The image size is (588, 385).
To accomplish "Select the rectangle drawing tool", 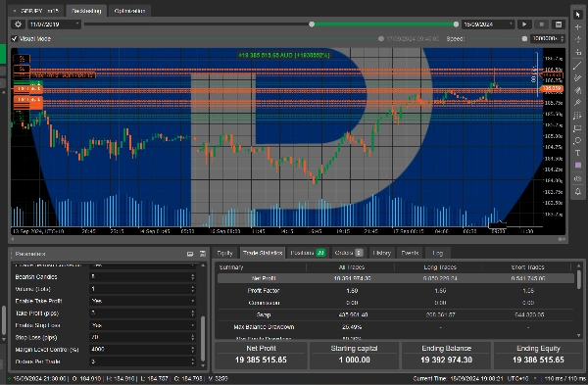I will (577, 128).
